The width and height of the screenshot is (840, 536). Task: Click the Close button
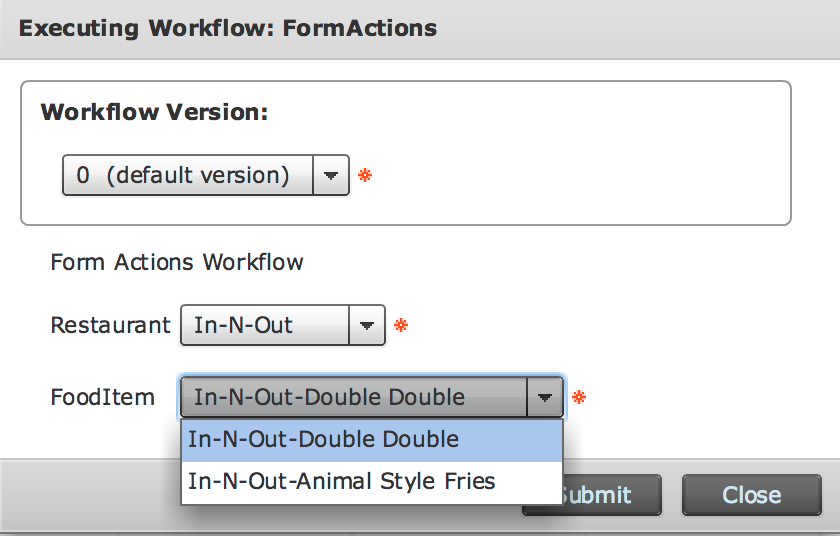(751, 495)
